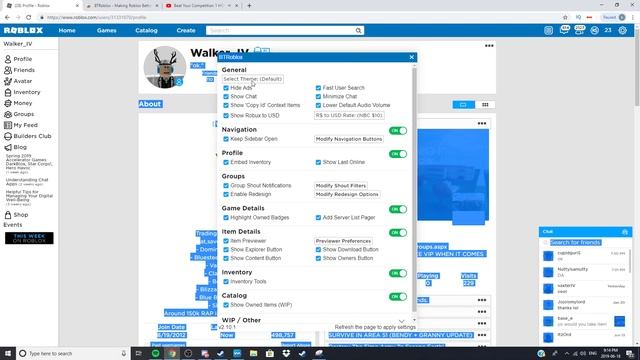Click the Roblox search input field
Image resolution: width=640 pixels, height=360 pixels.
pos(281,31)
